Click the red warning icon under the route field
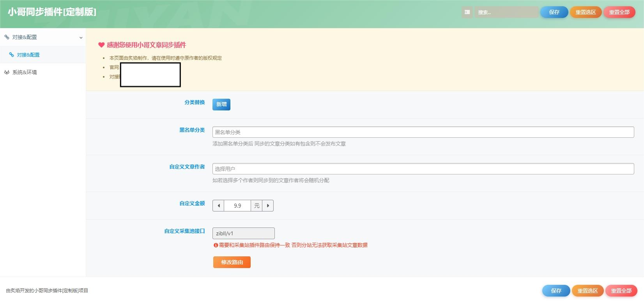Screen dimensions: 644x302 coord(216,245)
